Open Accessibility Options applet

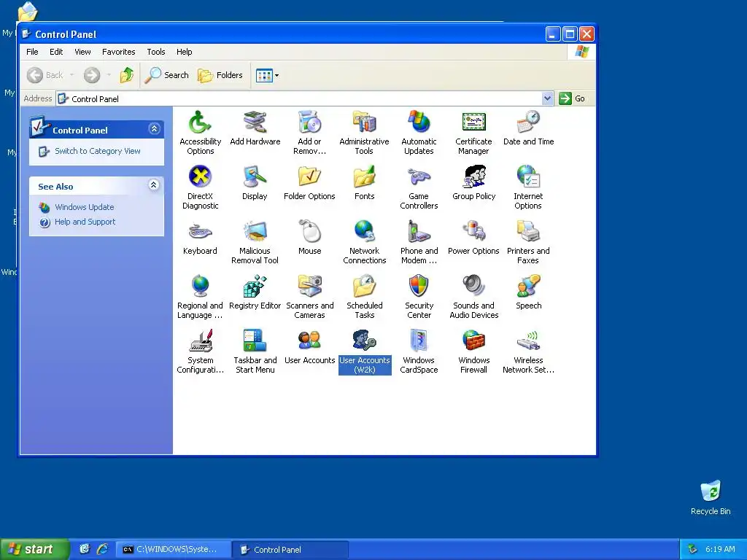tap(200, 122)
